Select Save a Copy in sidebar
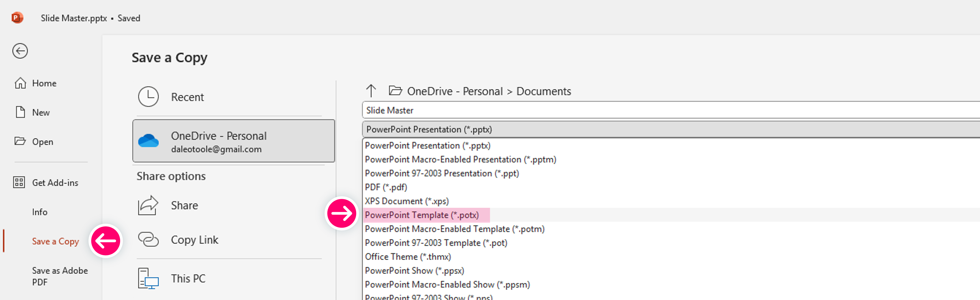The width and height of the screenshot is (980, 300). [x=55, y=241]
